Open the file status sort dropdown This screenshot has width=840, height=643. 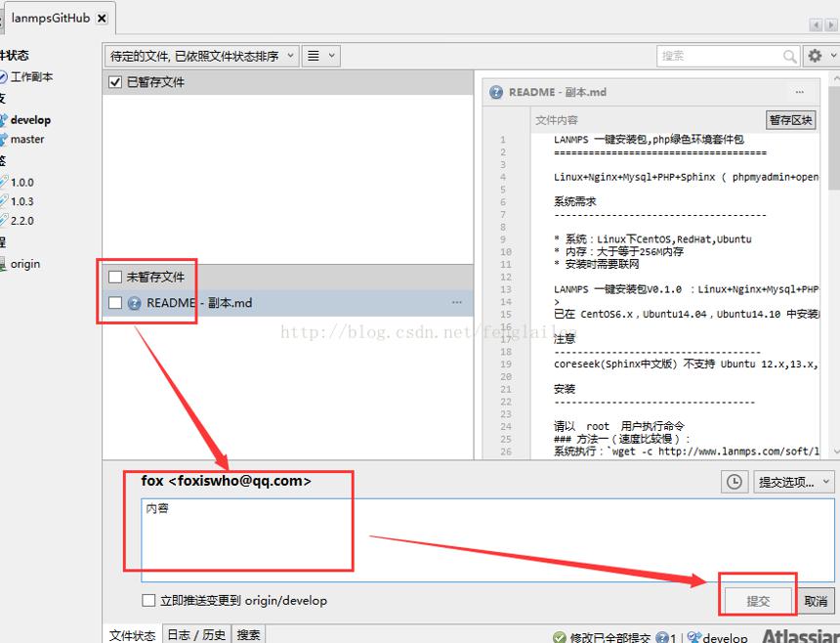(x=201, y=56)
